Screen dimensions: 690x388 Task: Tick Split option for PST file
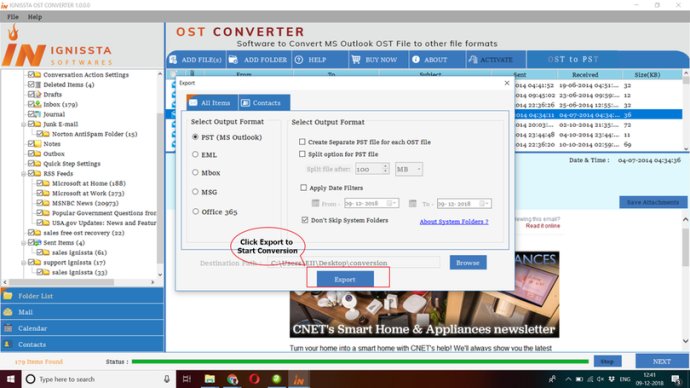[302, 154]
